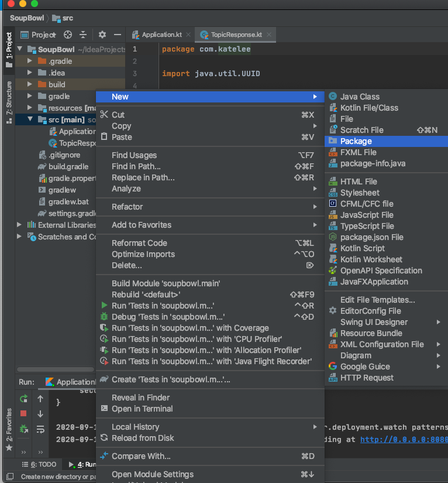Collapse the src [main] folder
Viewport: 448px width, 483px height.
[30, 119]
